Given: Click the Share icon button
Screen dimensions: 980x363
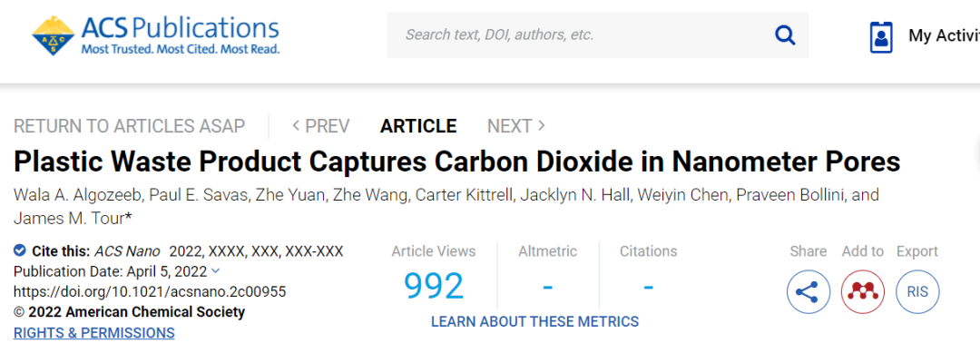Looking at the screenshot, I should click(808, 292).
